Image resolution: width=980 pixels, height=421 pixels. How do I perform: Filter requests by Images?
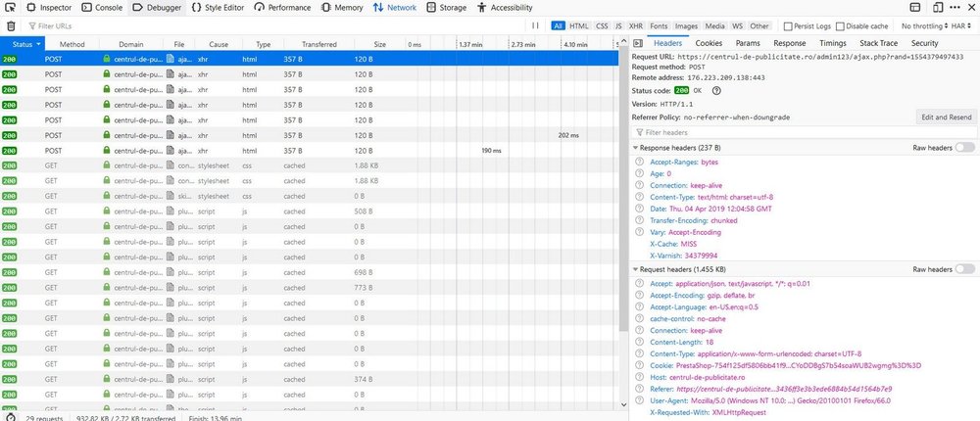(x=686, y=26)
